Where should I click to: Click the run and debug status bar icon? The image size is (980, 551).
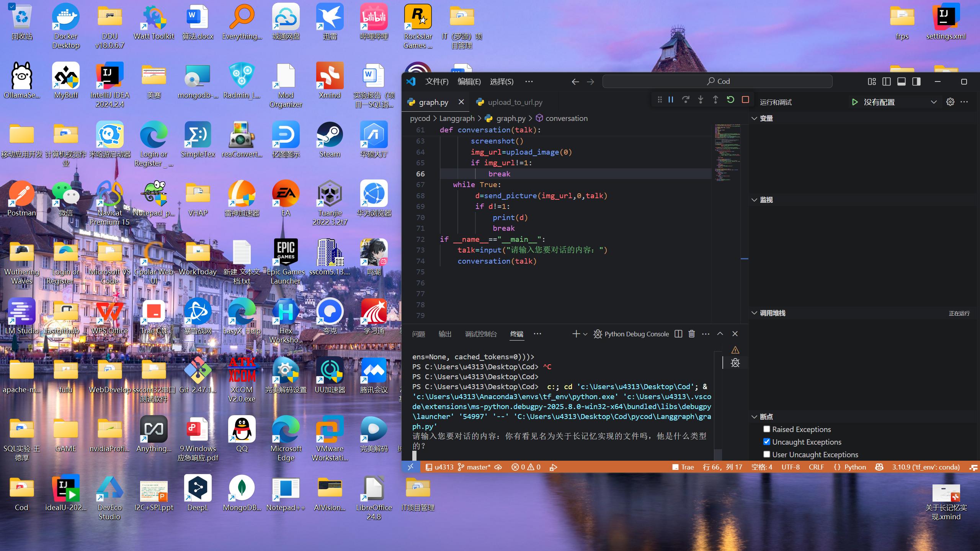pyautogui.click(x=553, y=467)
